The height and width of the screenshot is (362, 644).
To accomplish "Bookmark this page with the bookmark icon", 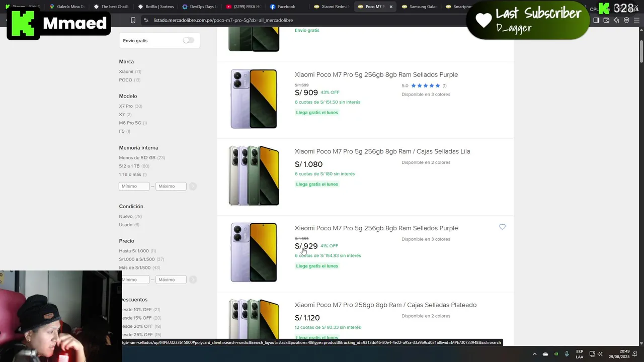I will (133, 20).
